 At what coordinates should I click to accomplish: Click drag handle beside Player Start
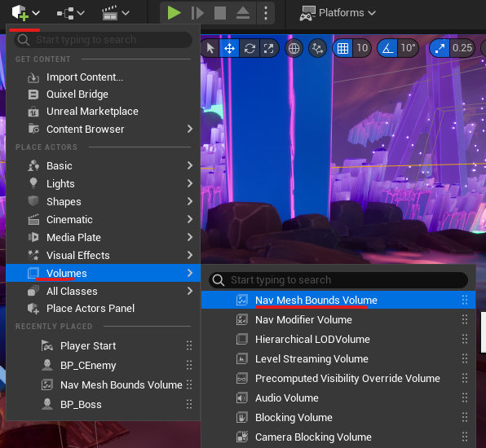tap(189, 345)
